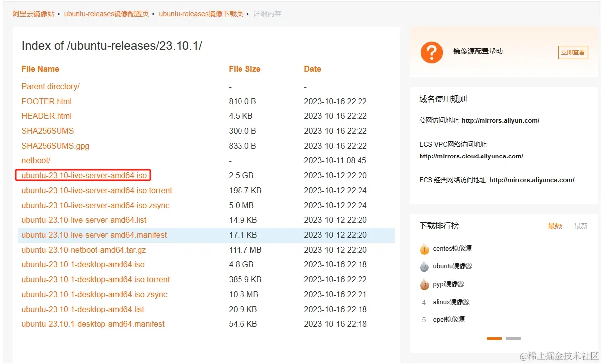Click the 镜像源配置帮助 heading text
The height and width of the screenshot is (364, 602).
(478, 51)
